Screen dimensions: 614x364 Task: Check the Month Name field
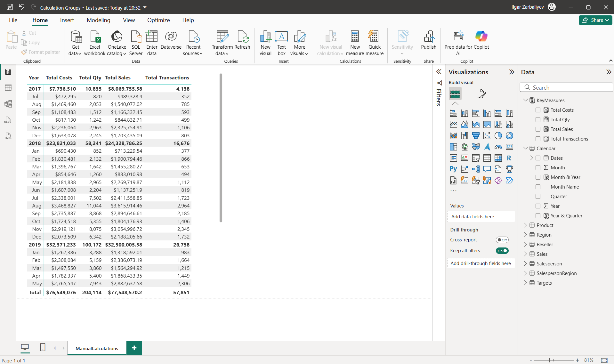[538, 187]
